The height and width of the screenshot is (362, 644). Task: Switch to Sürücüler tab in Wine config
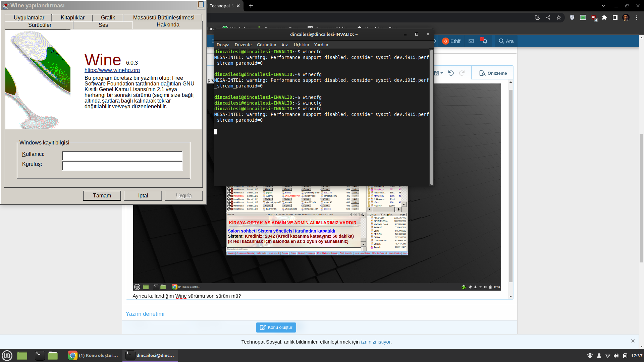click(40, 25)
